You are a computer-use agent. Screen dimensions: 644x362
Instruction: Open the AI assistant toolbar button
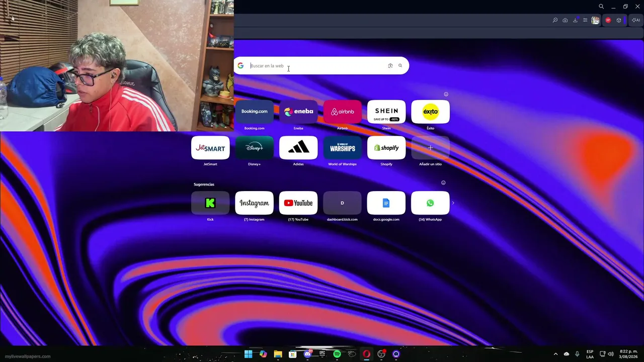click(x=636, y=20)
